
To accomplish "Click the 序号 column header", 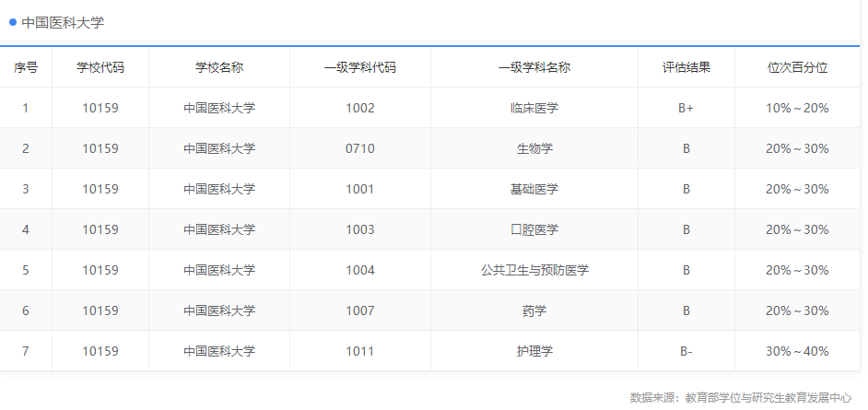I will 26,67.
